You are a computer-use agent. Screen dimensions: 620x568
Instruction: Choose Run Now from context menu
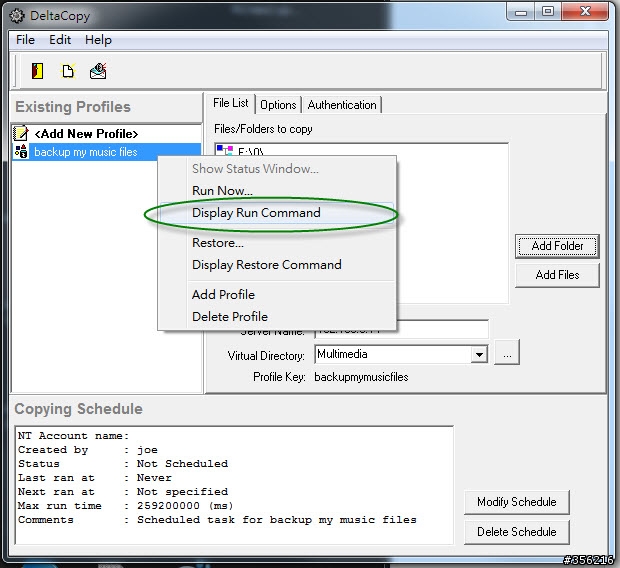(x=277, y=191)
